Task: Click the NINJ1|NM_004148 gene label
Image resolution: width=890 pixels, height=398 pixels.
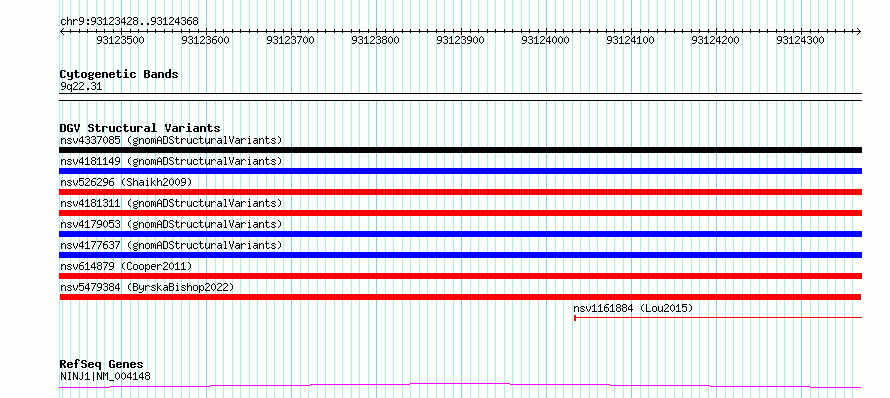Action: pyautogui.click(x=105, y=376)
